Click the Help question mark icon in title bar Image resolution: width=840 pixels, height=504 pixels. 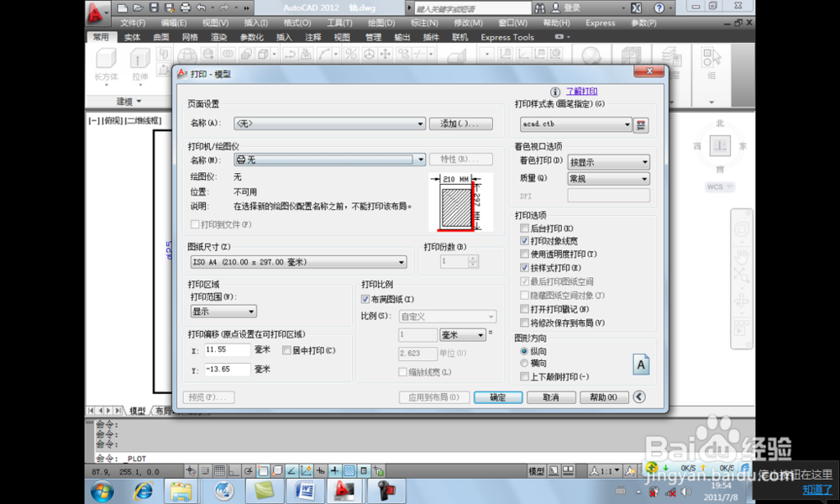(x=659, y=8)
